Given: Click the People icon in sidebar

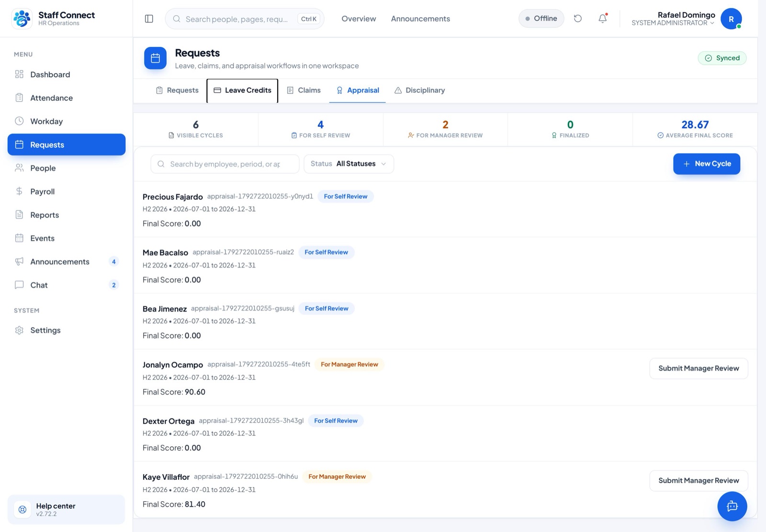Looking at the screenshot, I should tap(19, 168).
